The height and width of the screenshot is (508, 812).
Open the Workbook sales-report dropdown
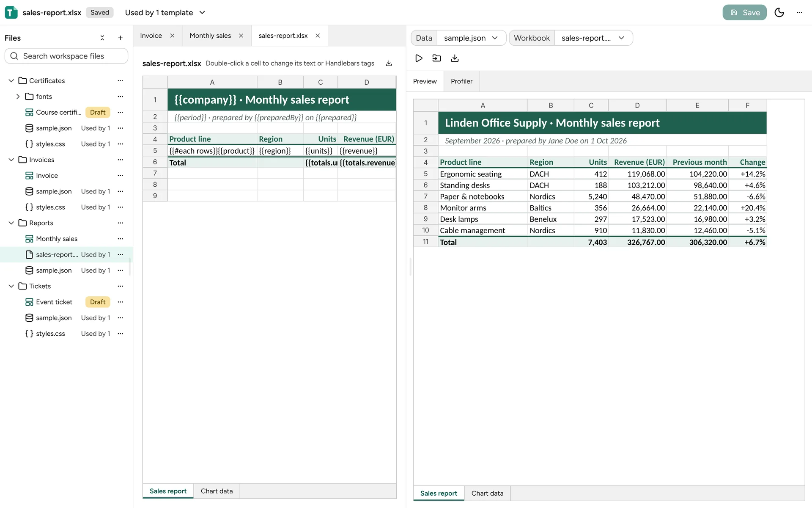[x=593, y=38]
